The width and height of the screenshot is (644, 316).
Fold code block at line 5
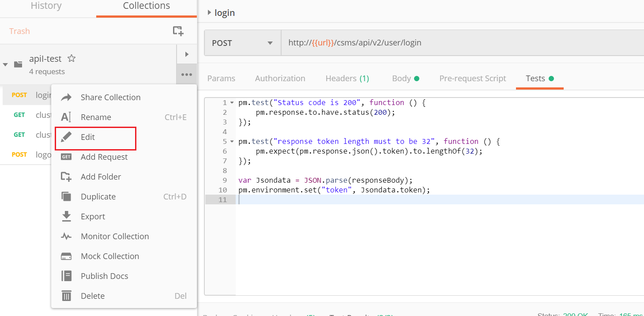click(x=232, y=141)
